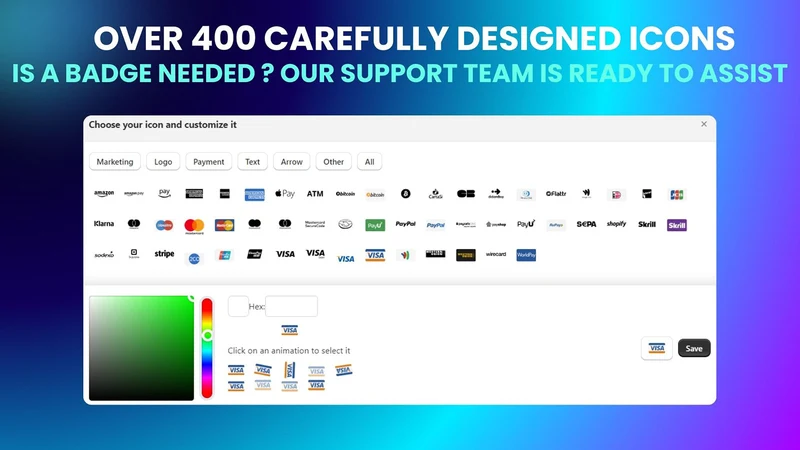800x450 pixels.
Task: Select the JCB icon
Action: point(677,194)
